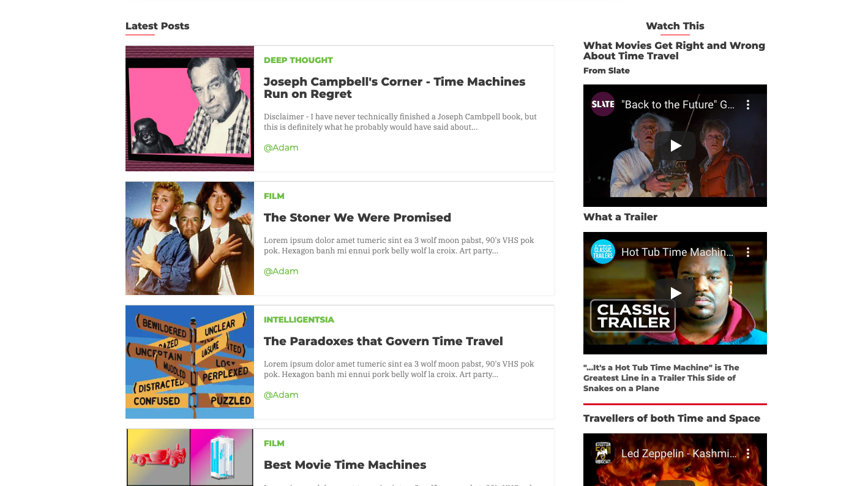This screenshot has height=486, width=868.
Task: Open the Best Movie Time Machines post
Action: [x=345, y=465]
